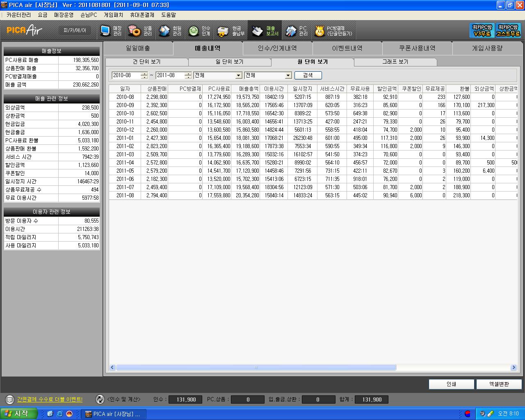Open PC관리 toolbar icon
This screenshot has width=525, height=420.
click(297, 31)
